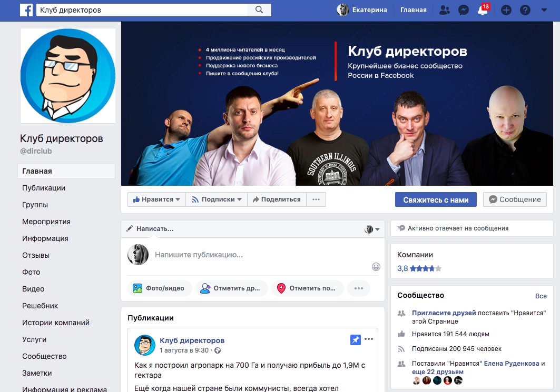Open Решебник in the left sidebar
The image size is (560, 392).
[x=40, y=305]
